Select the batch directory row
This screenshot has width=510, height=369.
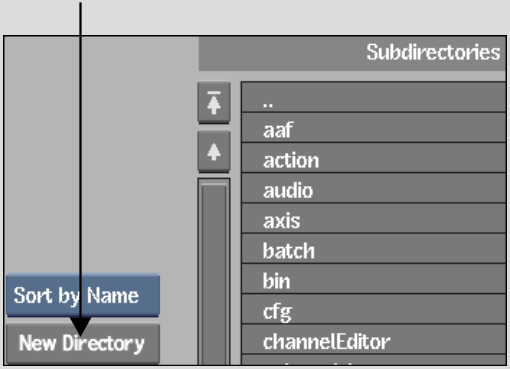374,249
